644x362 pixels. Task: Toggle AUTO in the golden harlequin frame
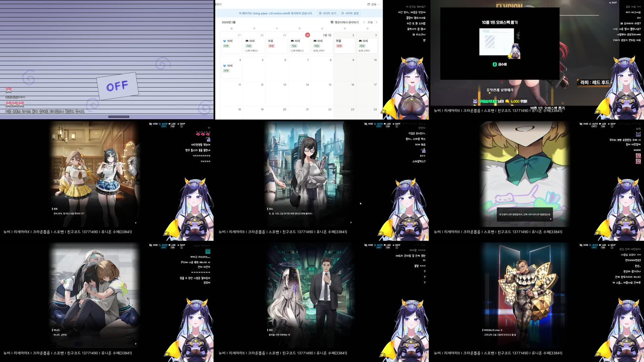(x=594, y=245)
